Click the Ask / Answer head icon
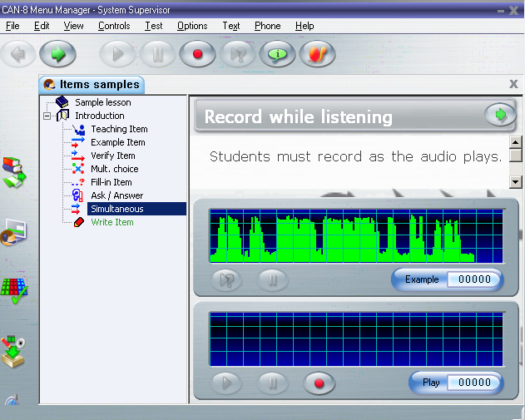525x420 pixels. pos(77,195)
